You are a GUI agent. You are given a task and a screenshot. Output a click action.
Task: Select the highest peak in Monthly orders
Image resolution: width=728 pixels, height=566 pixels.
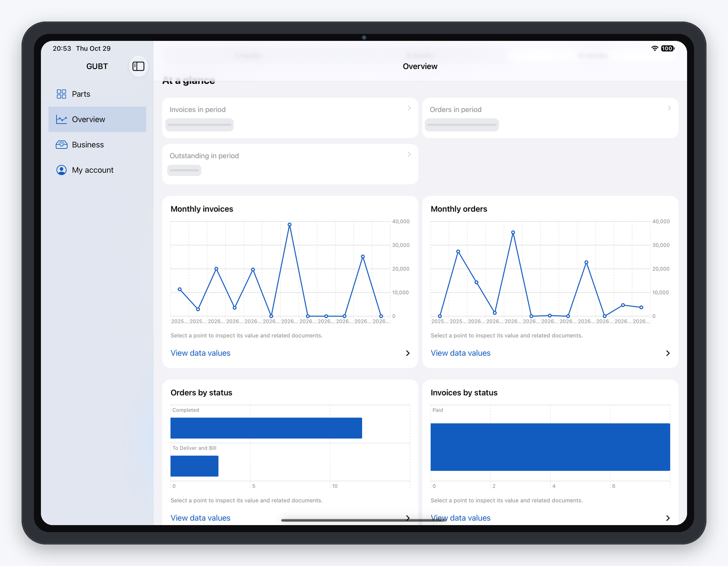[513, 232]
